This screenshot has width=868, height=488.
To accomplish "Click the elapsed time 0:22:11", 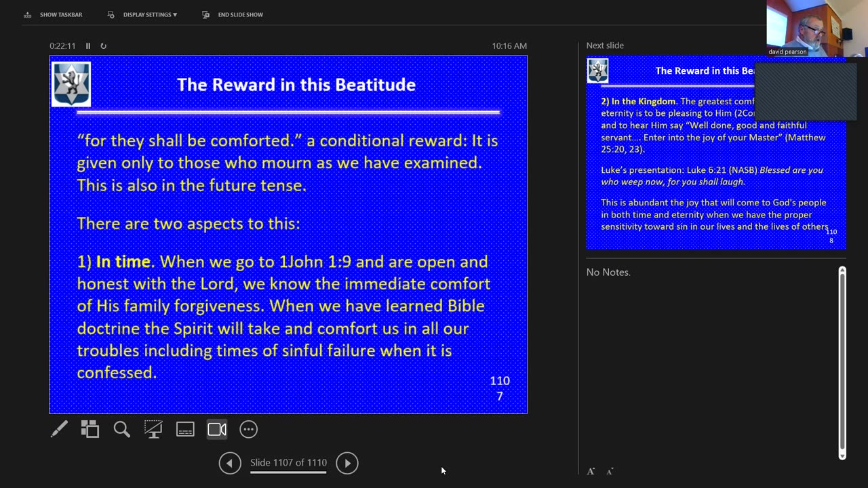I will 62,46.
